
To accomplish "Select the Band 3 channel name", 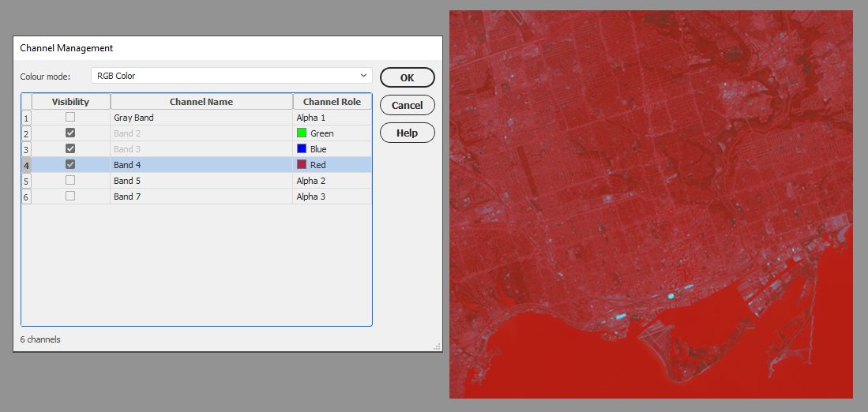I will (x=127, y=149).
